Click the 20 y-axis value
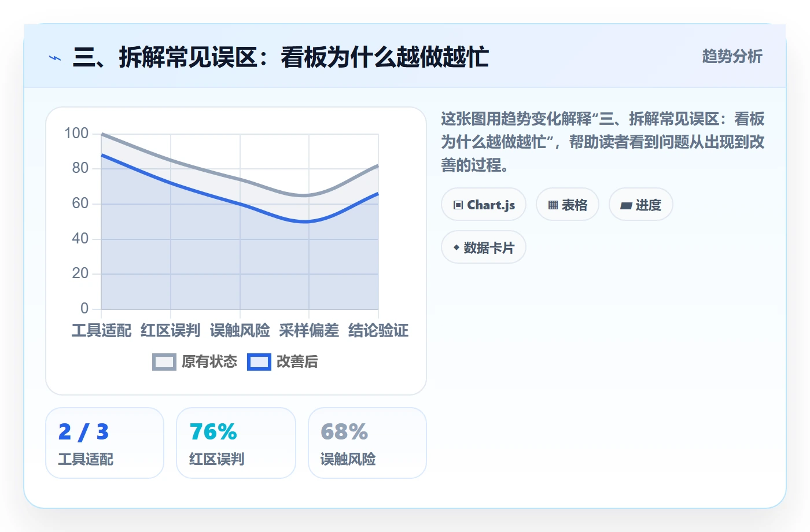 80,274
